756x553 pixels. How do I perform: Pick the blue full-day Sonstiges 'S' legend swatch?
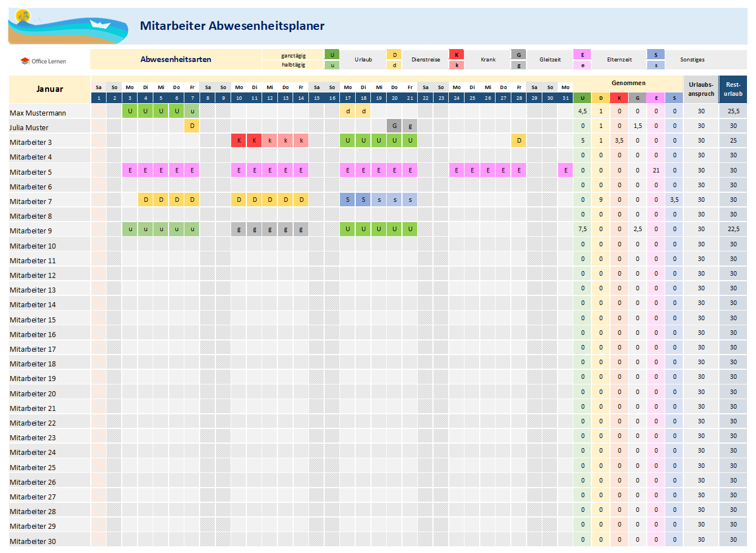[656, 55]
